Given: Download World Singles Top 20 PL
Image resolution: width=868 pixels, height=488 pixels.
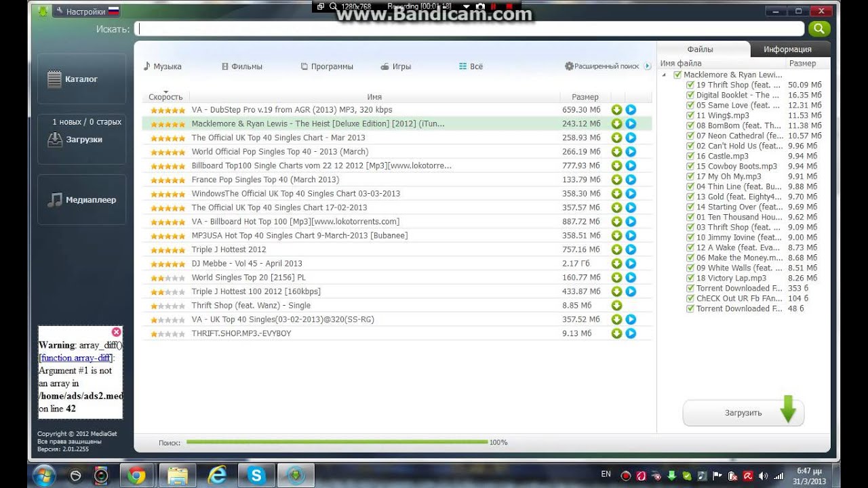Looking at the screenshot, I should pos(616,277).
